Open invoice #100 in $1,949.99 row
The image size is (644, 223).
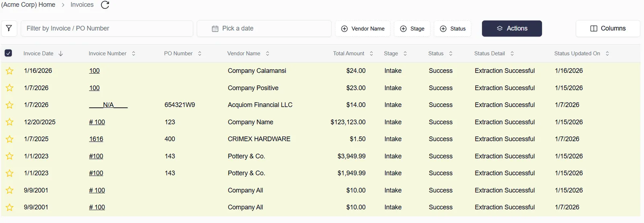point(96,173)
